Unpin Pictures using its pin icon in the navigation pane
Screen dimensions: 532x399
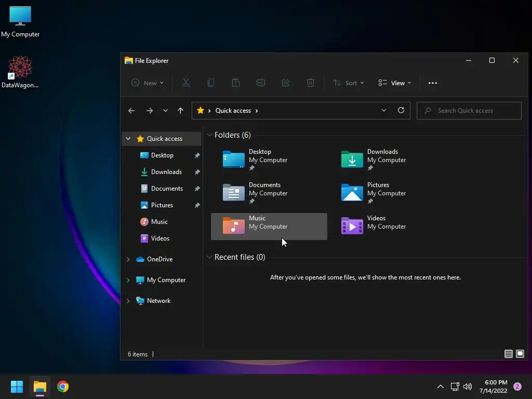(197, 205)
